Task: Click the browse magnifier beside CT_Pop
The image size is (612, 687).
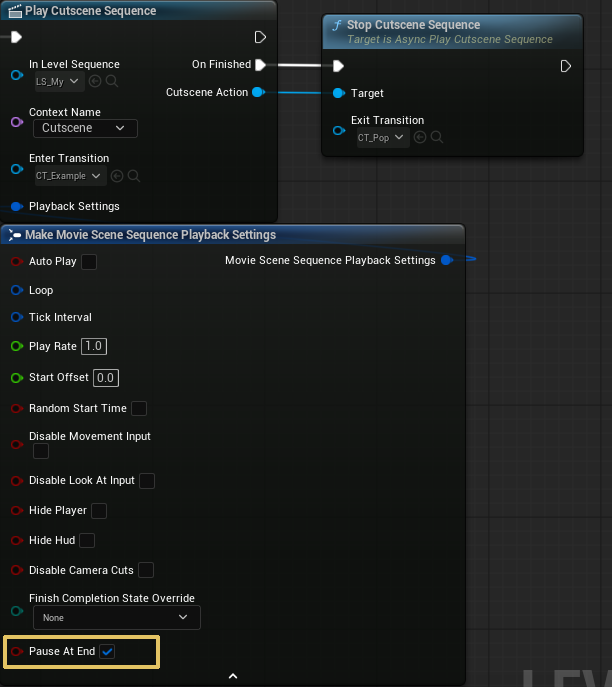Action: click(437, 138)
